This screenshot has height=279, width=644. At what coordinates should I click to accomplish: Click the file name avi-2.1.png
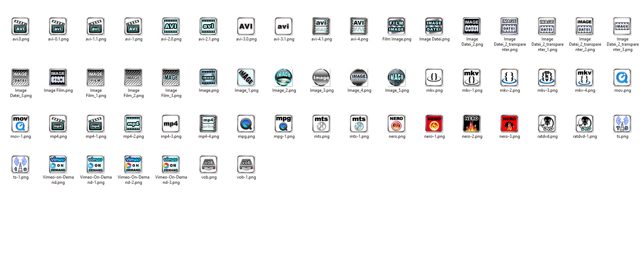pyautogui.click(x=209, y=39)
